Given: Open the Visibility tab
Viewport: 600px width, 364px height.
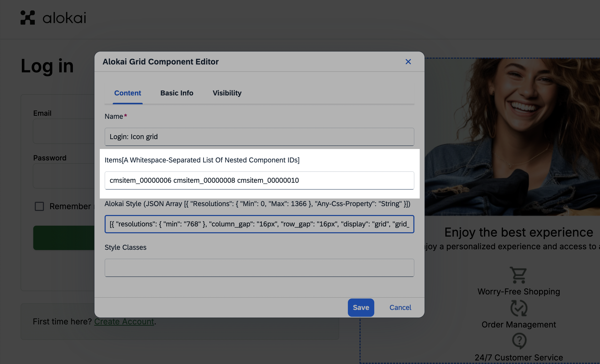Looking at the screenshot, I should tap(227, 93).
